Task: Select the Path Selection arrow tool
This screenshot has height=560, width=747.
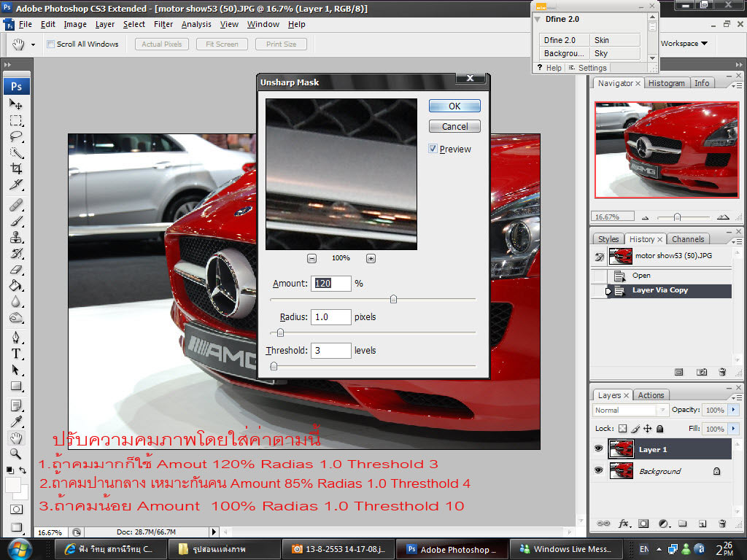Action: [x=16, y=370]
